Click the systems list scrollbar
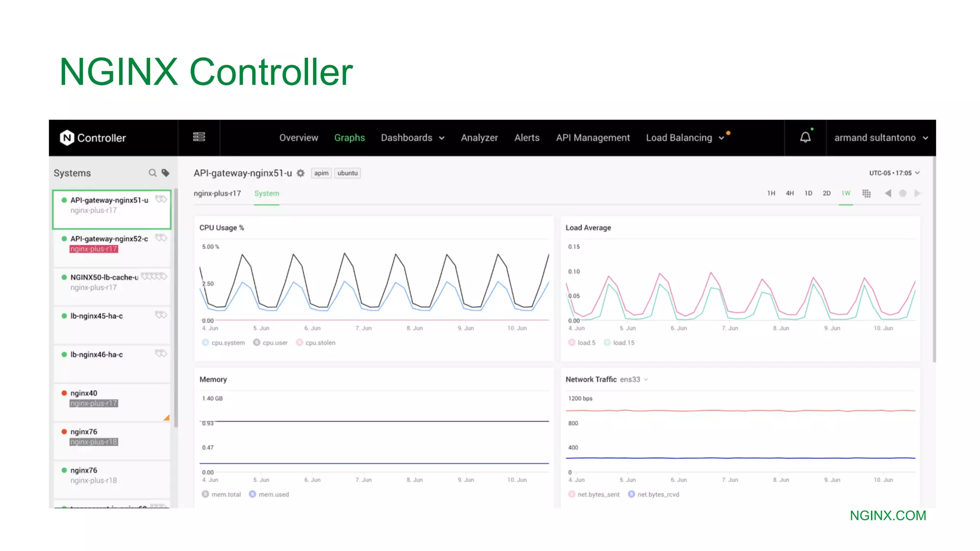This screenshot has height=551, width=980. pyautogui.click(x=176, y=308)
